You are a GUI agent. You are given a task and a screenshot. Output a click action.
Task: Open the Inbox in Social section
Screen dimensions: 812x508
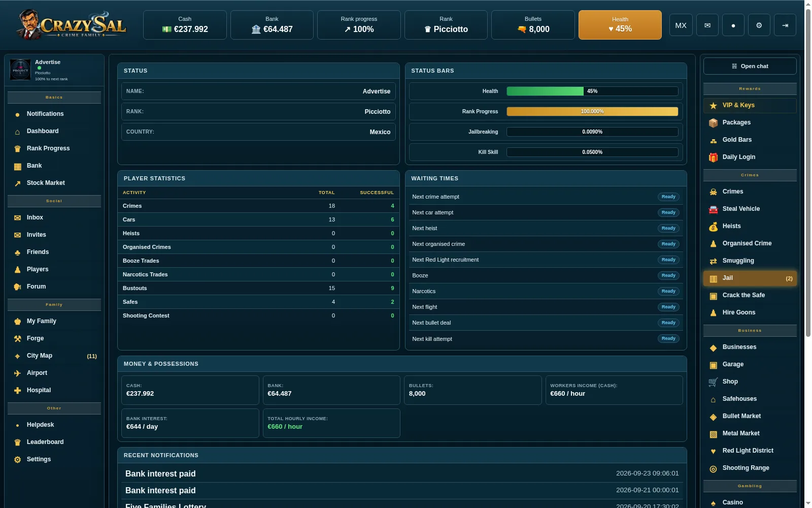click(x=54, y=217)
